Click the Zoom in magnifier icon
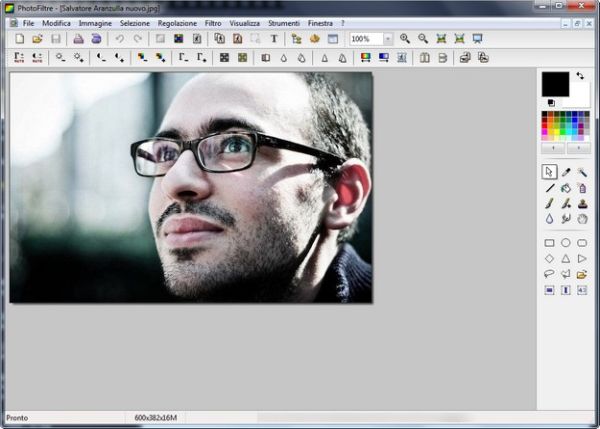The width and height of the screenshot is (600, 429). (405, 39)
